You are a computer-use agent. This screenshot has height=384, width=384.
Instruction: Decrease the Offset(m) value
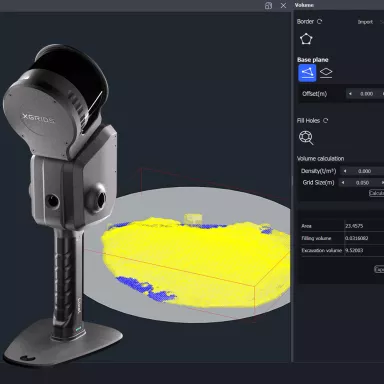(x=350, y=94)
